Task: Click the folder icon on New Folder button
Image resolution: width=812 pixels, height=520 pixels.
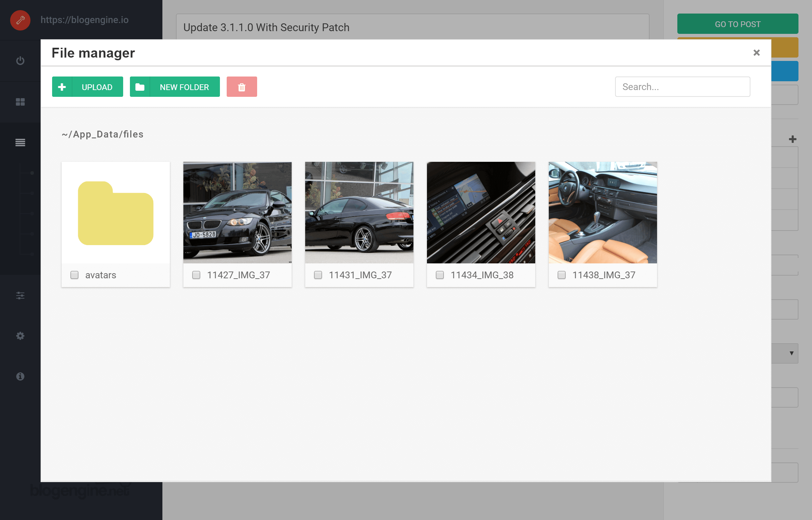Action: coord(140,87)
